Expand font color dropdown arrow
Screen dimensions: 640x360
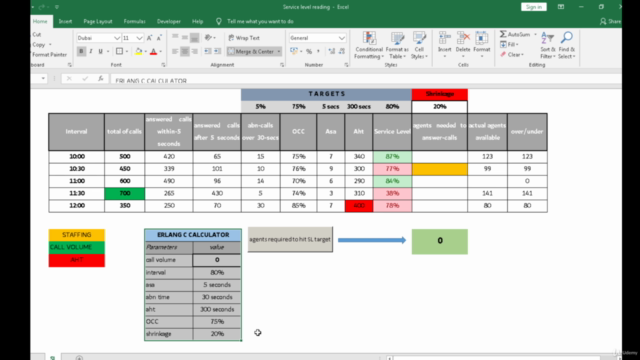[160, 51]
